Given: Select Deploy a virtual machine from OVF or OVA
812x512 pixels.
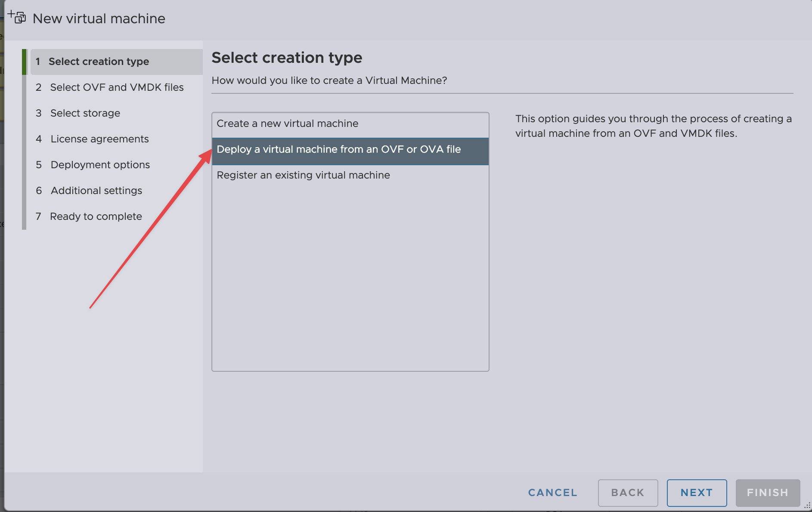Looking at the screenshot, I should (x=338, y=150).
